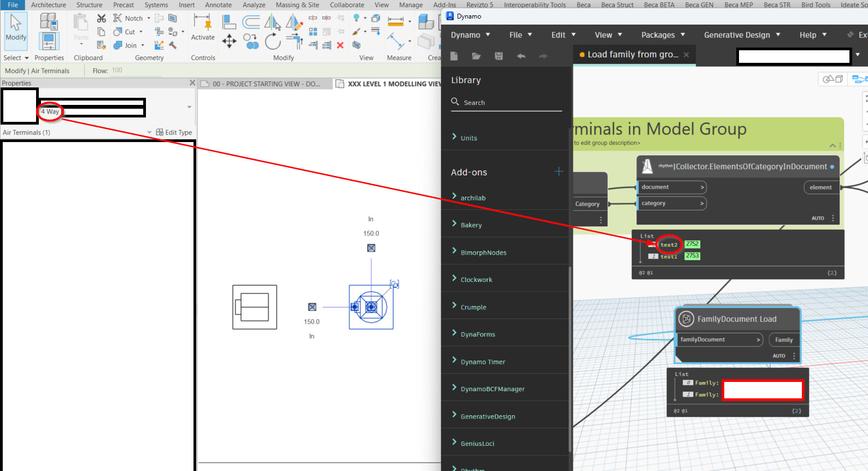Select the Move tool in Modify panel
The width and height of the screenshot is (868, 471).
(x=229, y=41)
